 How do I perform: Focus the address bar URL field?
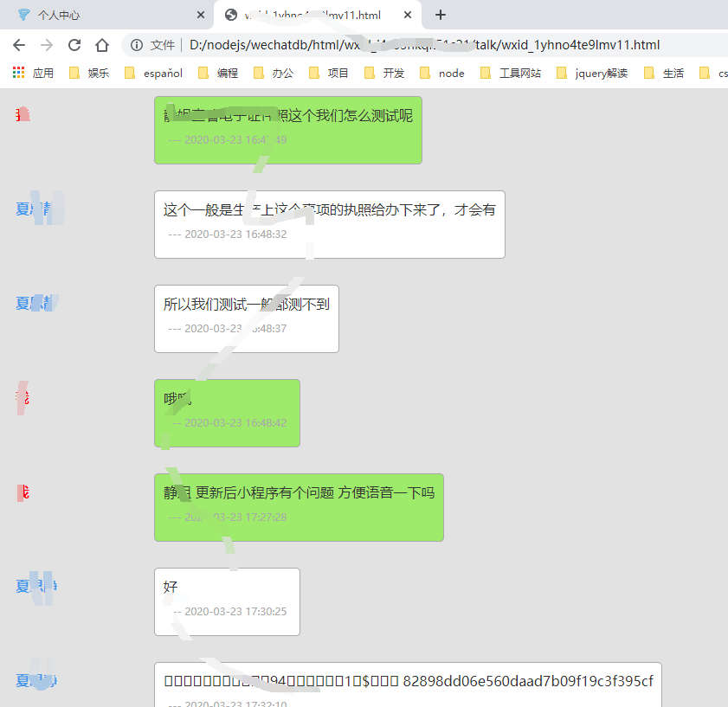pos(424,45)
